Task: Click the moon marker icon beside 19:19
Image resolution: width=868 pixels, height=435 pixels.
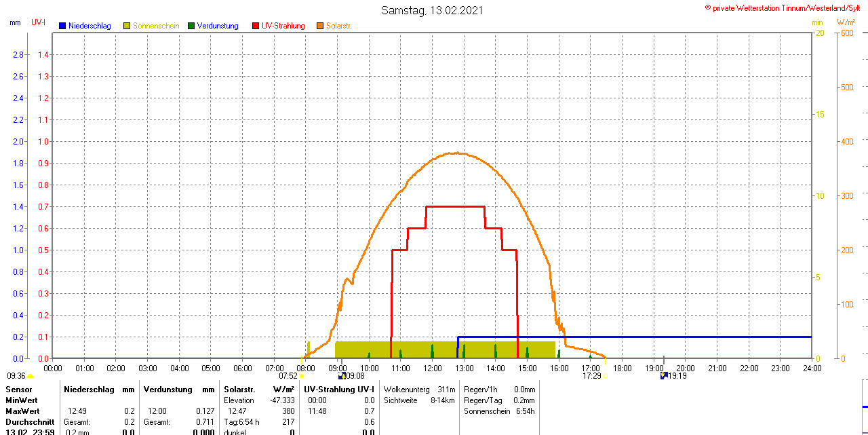Action: (663, 375)
